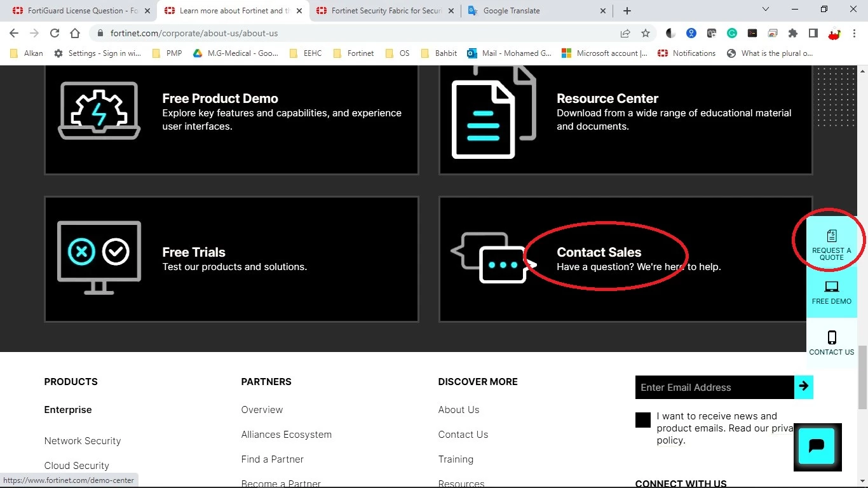Open the half-moon dark mode extension
This screenshot has height=488, width=868.
click(x=671, y=33)
